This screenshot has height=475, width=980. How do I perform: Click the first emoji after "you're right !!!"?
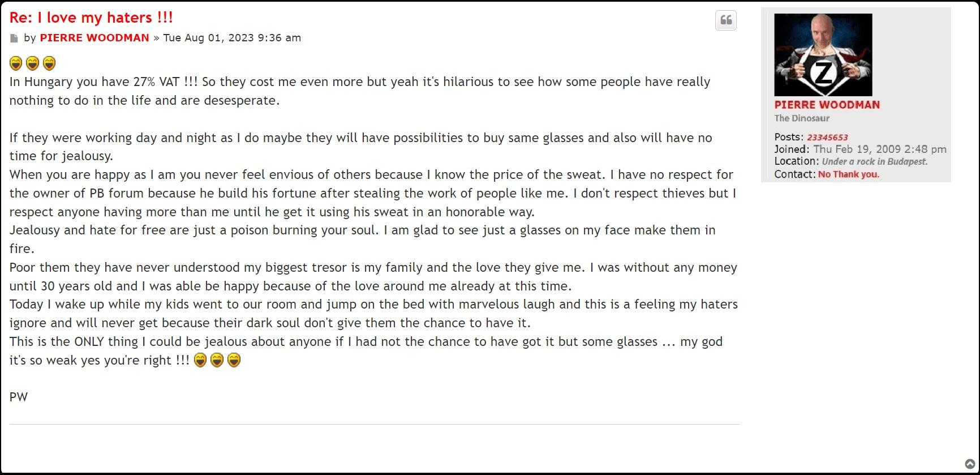[200, 360]
